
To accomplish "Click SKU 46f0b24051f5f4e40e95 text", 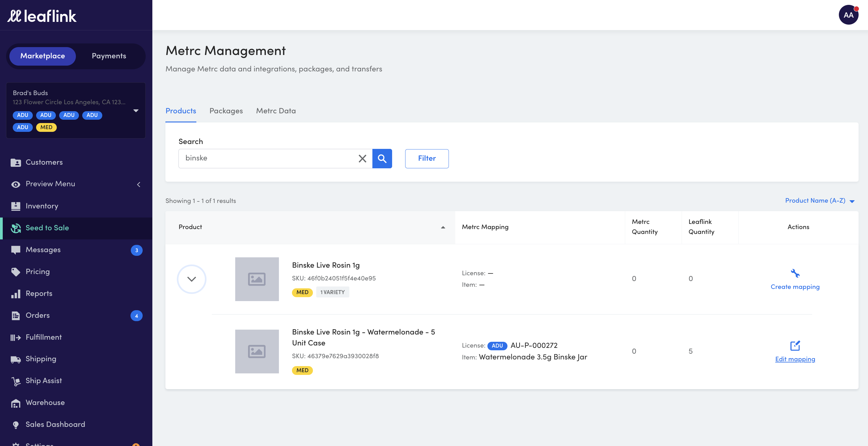I will [x=334, y=279].
